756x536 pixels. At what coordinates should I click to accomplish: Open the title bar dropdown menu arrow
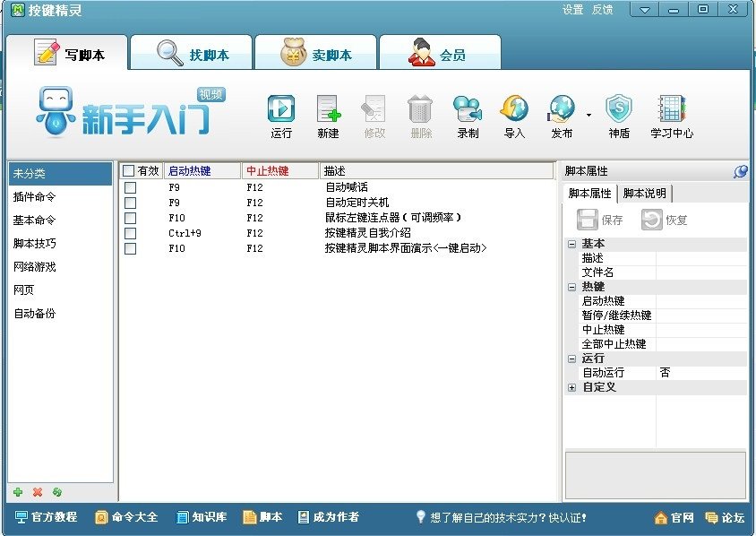pos(645,10)
